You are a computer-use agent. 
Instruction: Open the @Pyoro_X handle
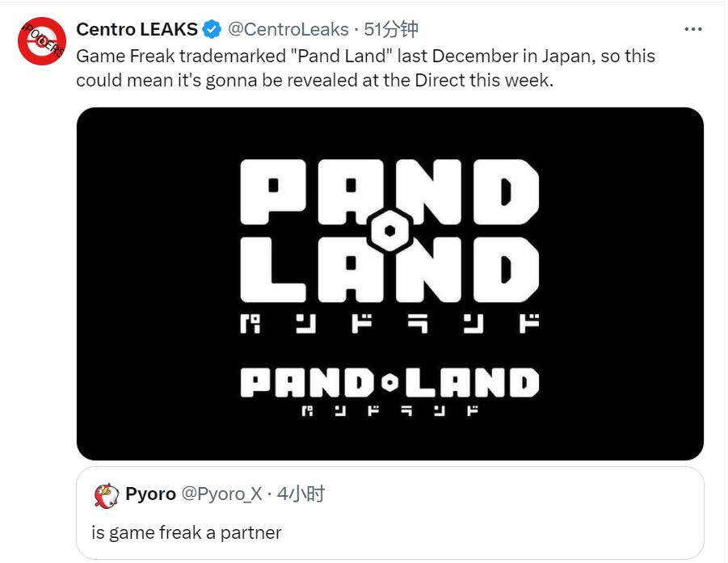tap(221, 494)
